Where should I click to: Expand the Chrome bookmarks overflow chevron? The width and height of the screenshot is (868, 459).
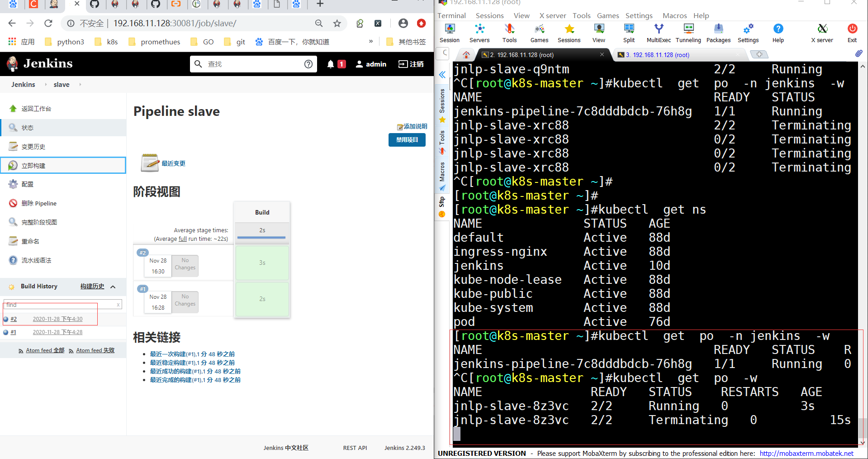coord(370,41)
